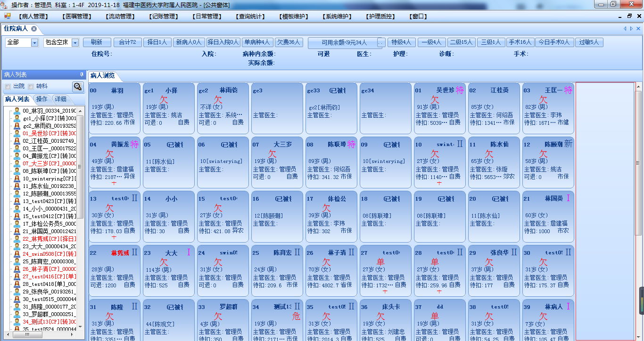The width and height of the screenshot is (644, 341).
Task: Click the red 单 mark on bed 37 card
Action: 435,316
